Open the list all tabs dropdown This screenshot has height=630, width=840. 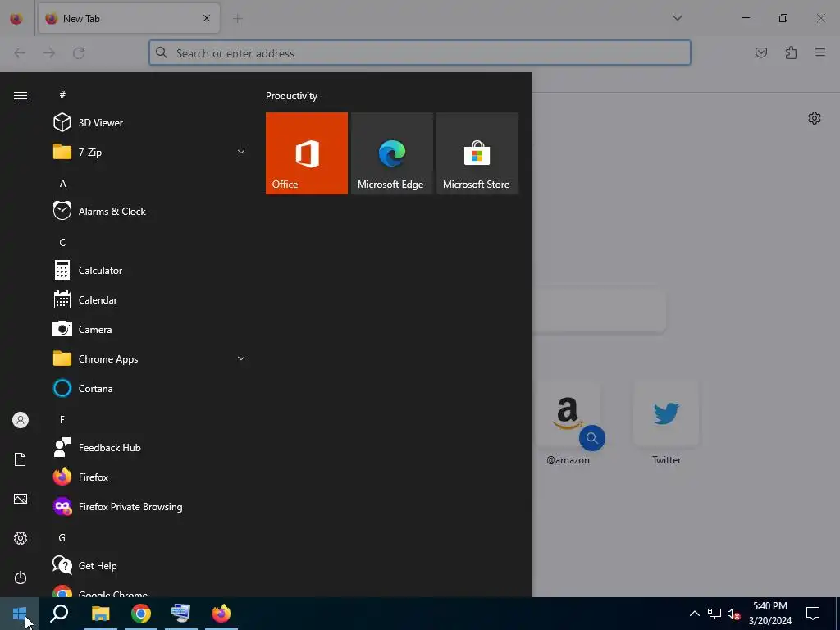(677, 18)
